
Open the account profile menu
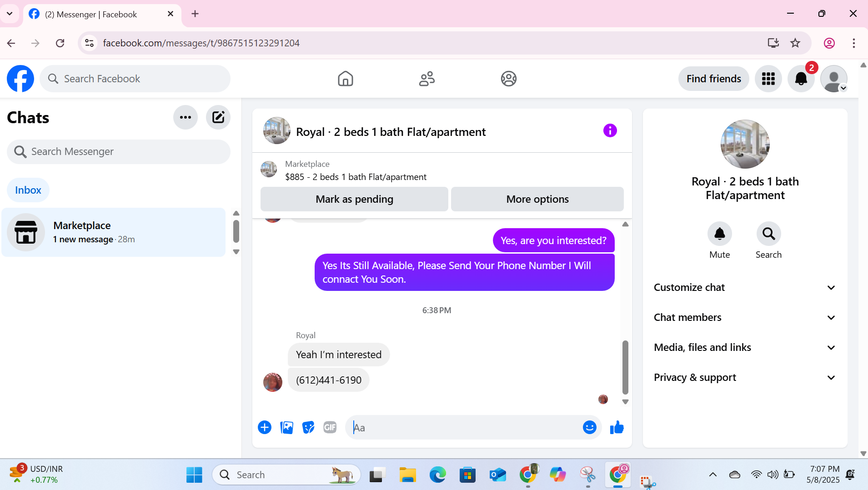click(x=834, y=79)
